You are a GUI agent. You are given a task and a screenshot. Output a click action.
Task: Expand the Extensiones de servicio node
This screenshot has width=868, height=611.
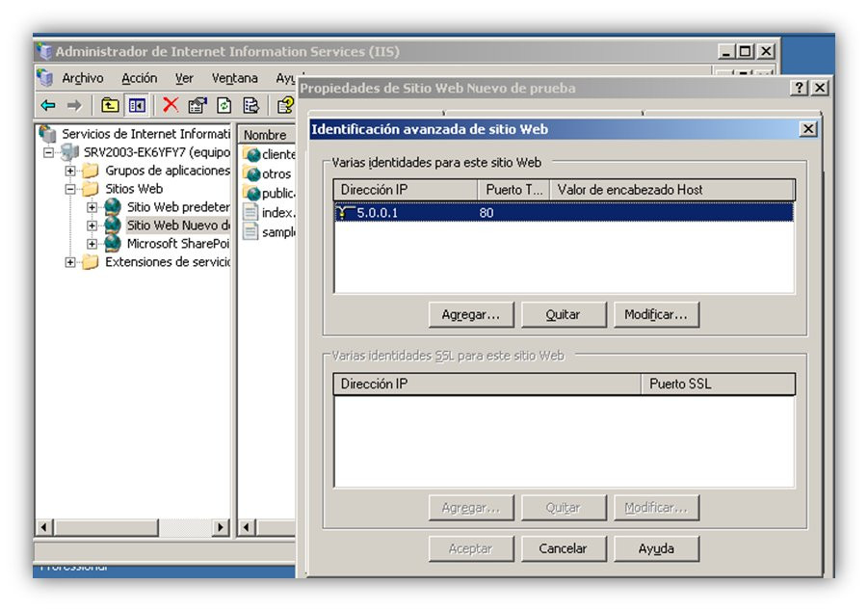click(70, 262)
